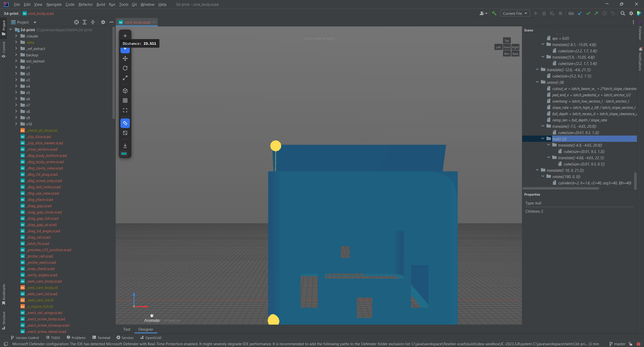
Task: Select the Rotate tool in viewer toolbar
Action: pos(125,68)
